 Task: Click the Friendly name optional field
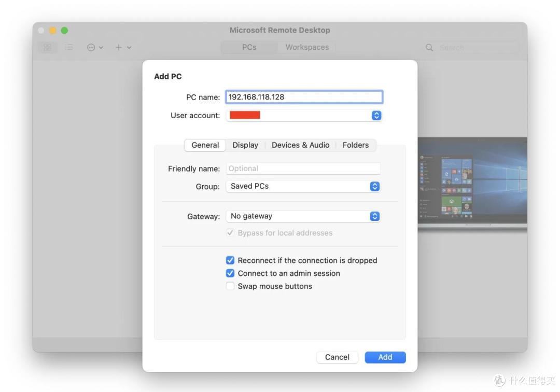click(303, 168)
